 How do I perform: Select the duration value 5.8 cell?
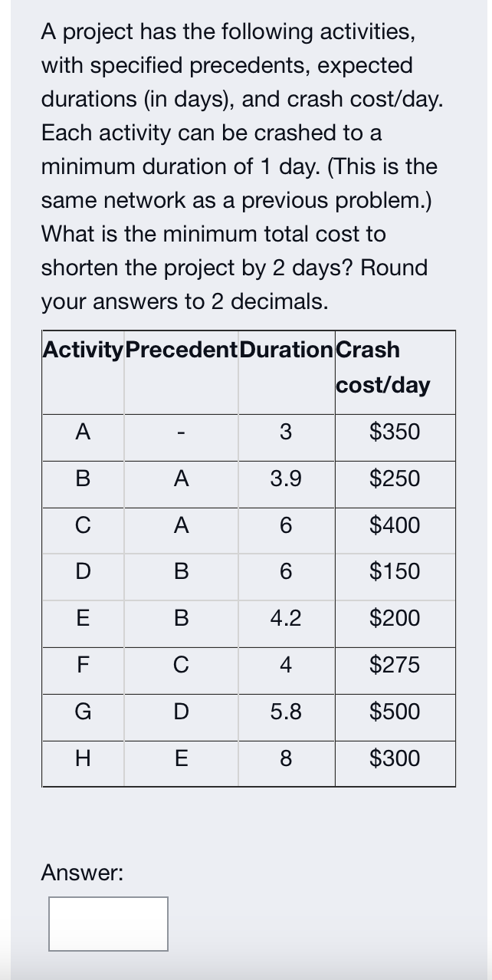[285, 712]
